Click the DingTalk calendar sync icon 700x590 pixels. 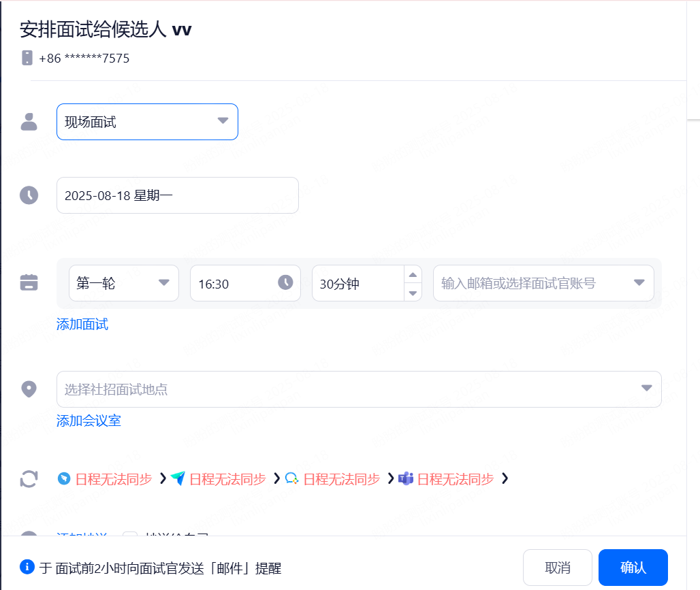point(64,478)
